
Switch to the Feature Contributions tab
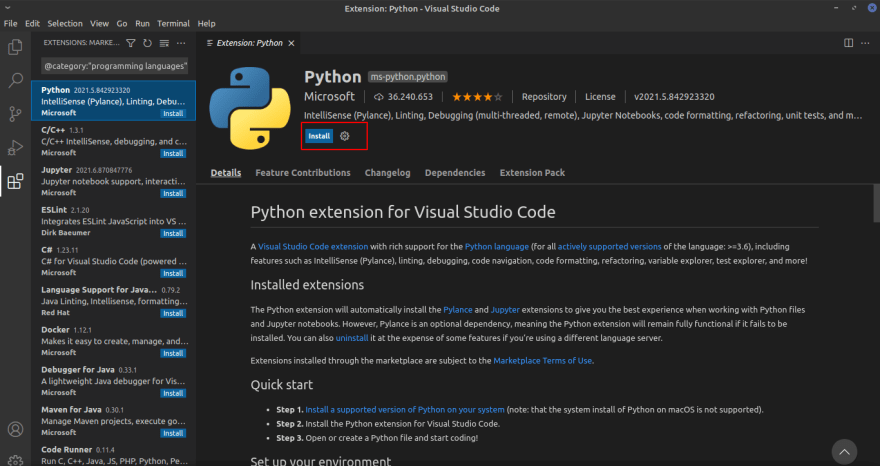click(303, 173)
